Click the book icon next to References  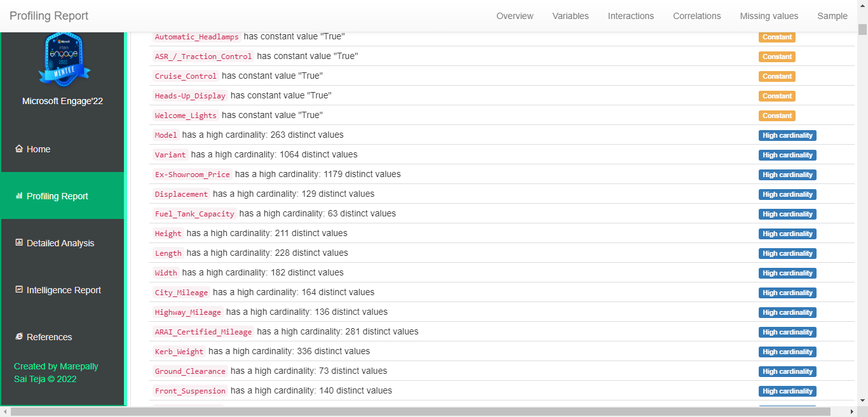(19, 336)
